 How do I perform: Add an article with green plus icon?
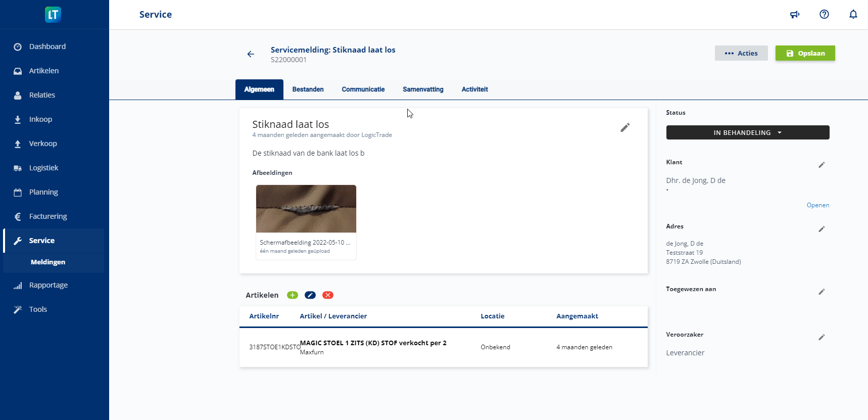293,295
